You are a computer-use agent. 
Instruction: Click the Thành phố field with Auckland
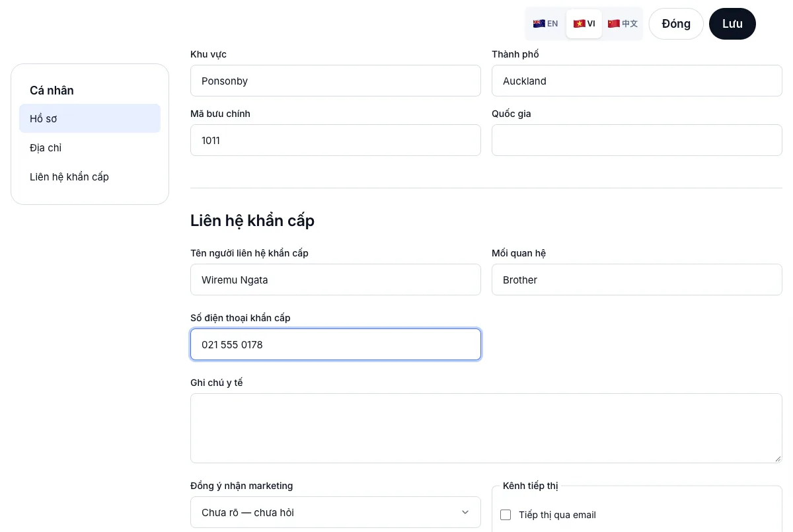coord(637,81)
